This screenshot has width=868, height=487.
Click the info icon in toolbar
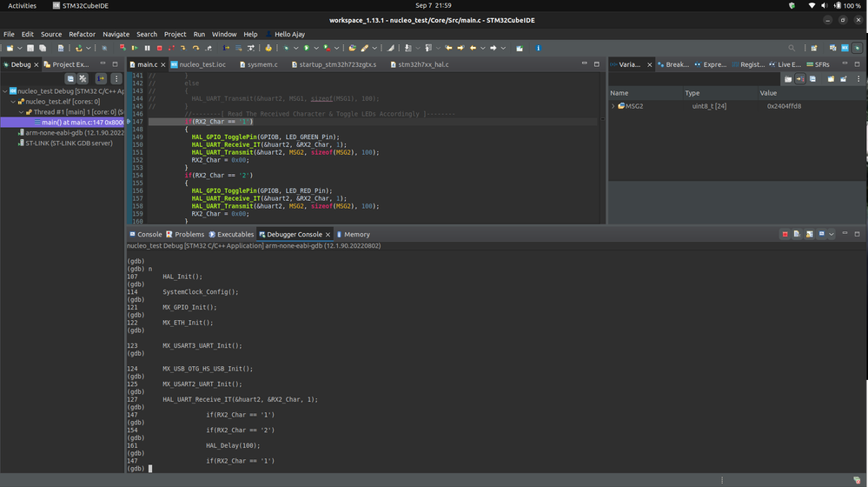click(x=538, y=48)
